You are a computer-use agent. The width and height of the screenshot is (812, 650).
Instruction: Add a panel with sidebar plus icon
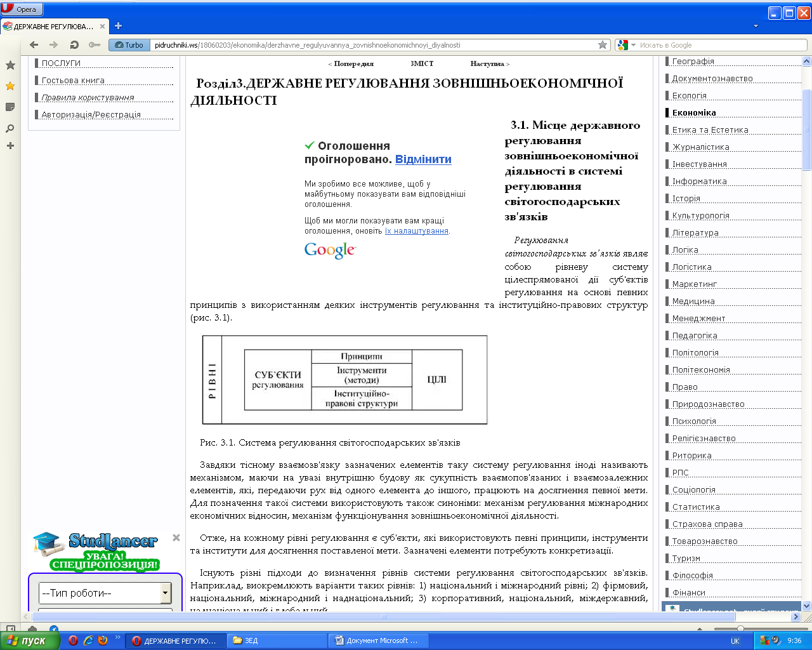coord(10,145)
